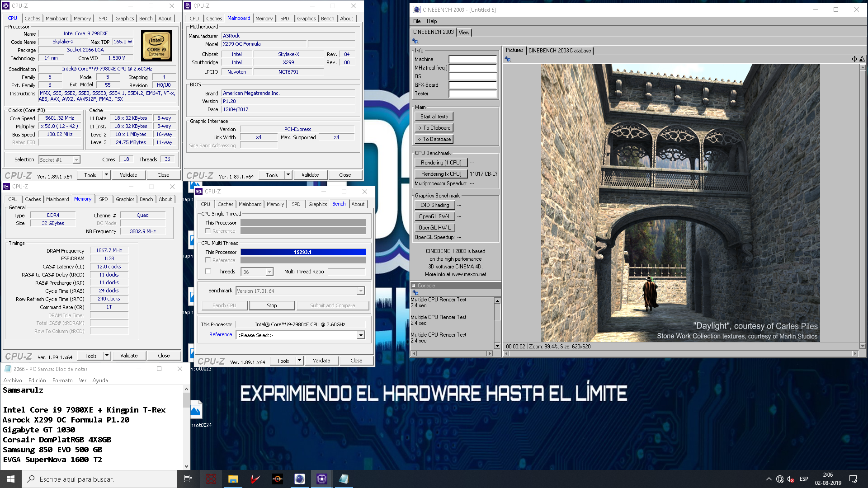868x488 pixels.
Task: Click the Intel Core i9 Extreme logo
Action: coord(156,46)
